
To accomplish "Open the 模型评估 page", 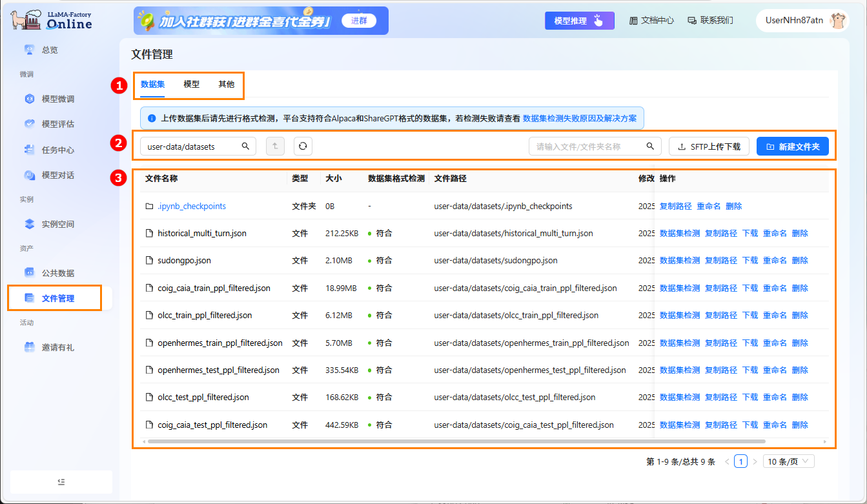I will [x=54, y=125].
